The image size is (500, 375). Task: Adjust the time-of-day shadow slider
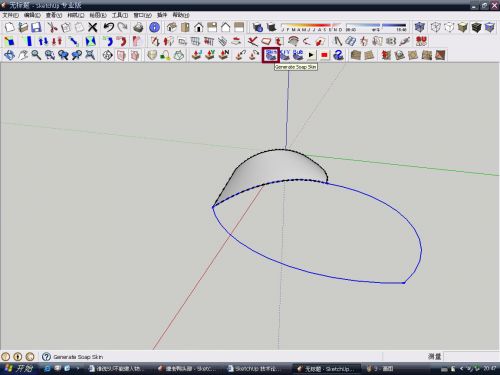click(x=376, y=27)
